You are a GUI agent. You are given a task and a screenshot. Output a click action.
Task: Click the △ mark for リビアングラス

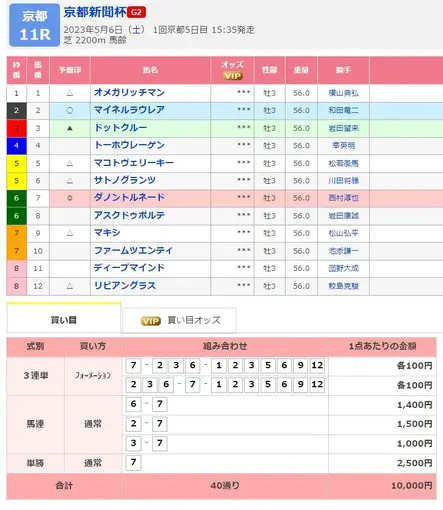pos(70,286)
